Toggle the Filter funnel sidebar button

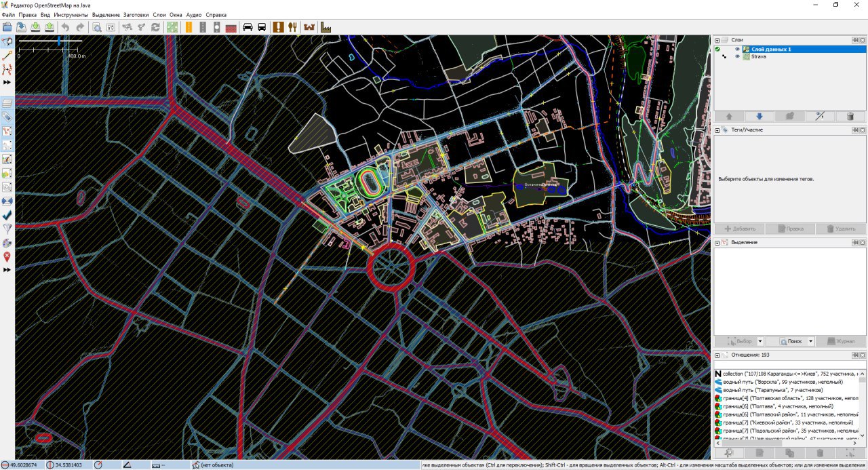pos(7,229)
